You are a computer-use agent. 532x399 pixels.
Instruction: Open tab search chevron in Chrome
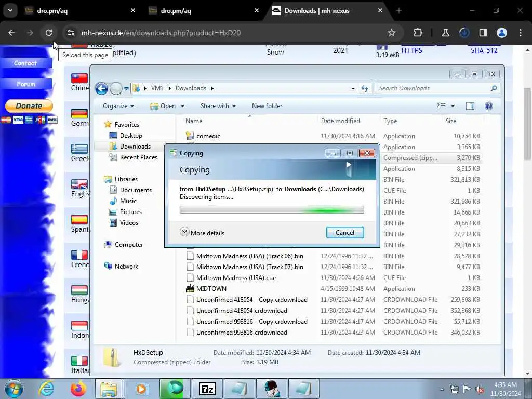coord(10,10)
